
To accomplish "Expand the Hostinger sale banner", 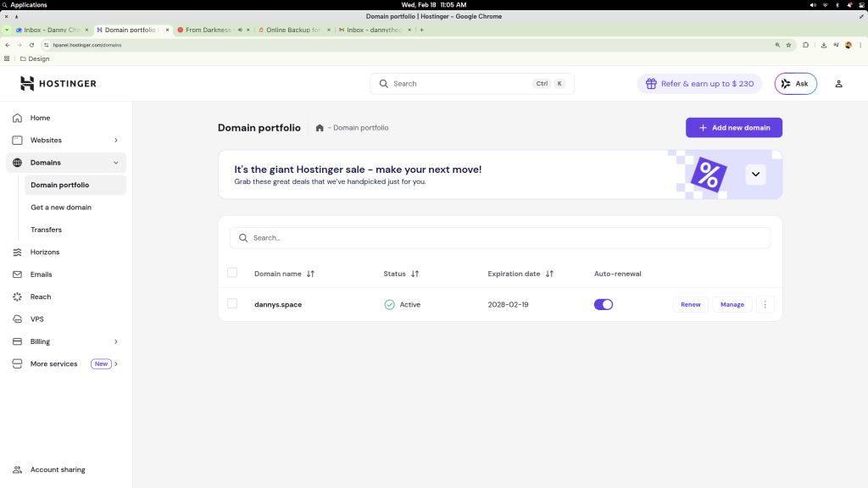I will point(754,174).
